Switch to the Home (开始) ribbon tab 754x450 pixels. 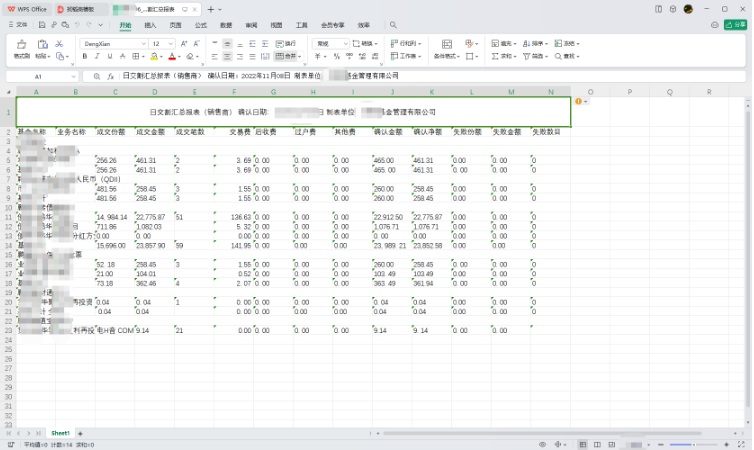coord(125,25)
